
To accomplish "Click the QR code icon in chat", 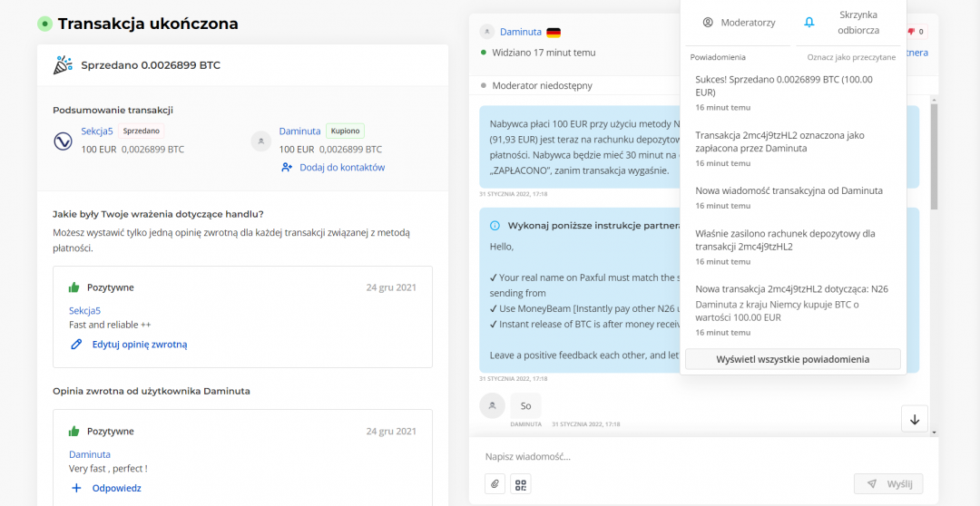I will click(521, 484).
